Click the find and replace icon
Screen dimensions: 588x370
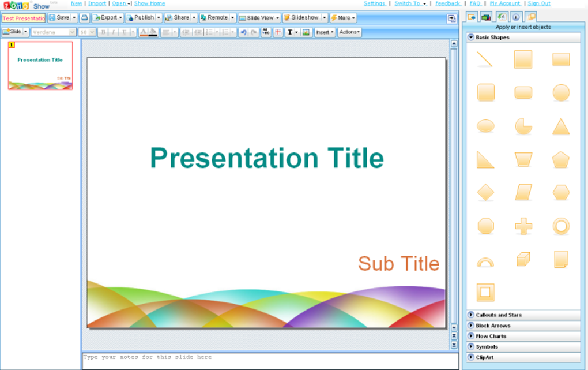point(266,32)
